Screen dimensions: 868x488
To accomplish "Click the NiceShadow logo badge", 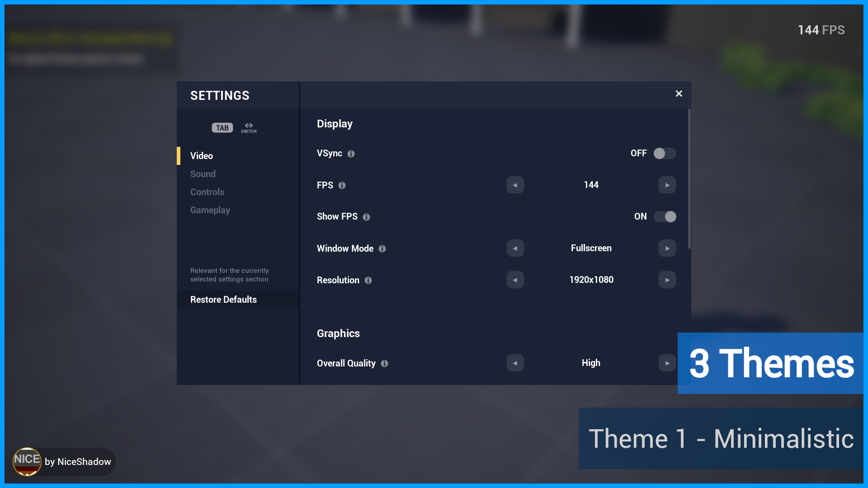I will [27, 462].
